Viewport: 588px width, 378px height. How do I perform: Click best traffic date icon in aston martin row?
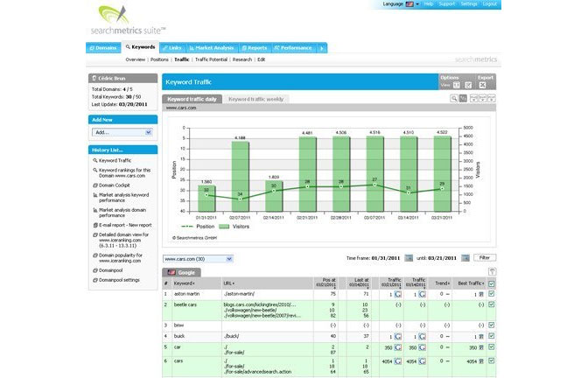(481, 294)
